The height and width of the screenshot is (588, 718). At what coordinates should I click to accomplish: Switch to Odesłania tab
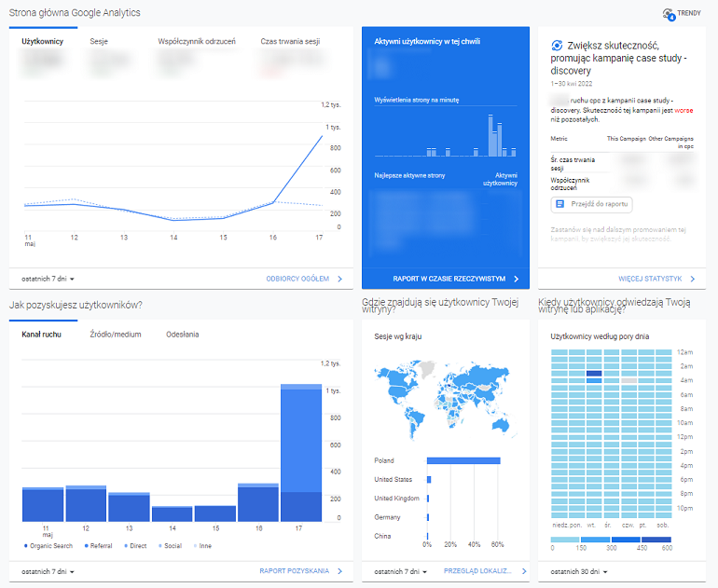(182, 335)
